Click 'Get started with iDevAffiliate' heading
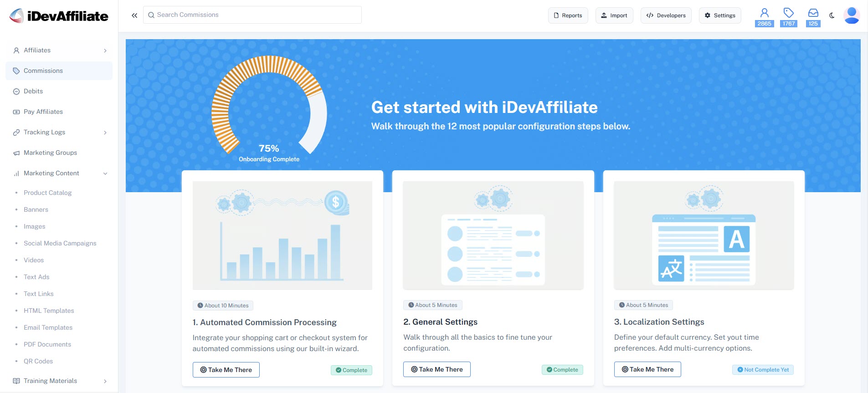This screenshot has width=868, height=393. tap(484, 107)
